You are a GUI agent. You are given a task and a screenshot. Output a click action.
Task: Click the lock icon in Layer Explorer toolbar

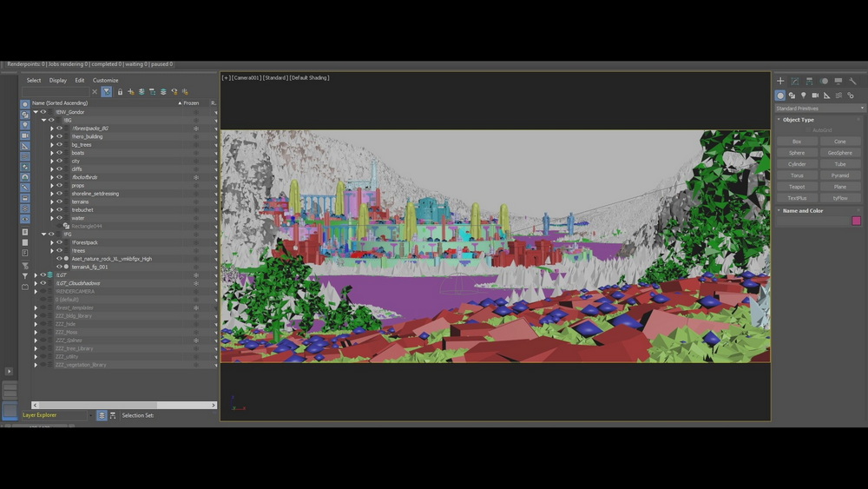pyautogui.click(x=120, y=92)
